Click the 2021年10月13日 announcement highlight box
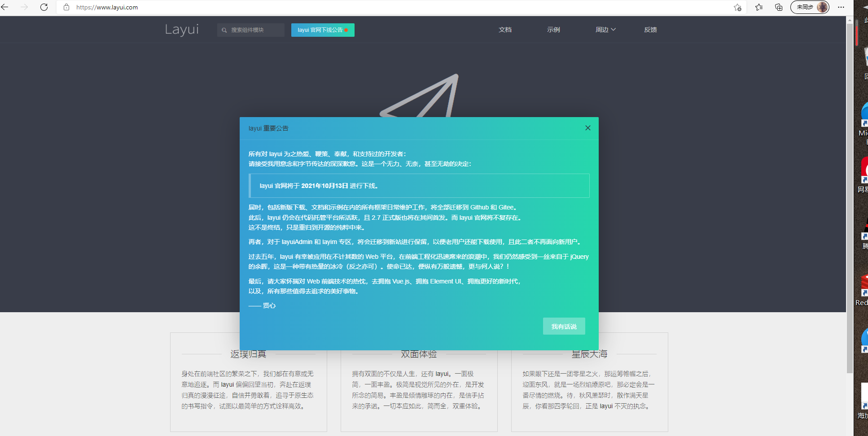 coord(419,186)
